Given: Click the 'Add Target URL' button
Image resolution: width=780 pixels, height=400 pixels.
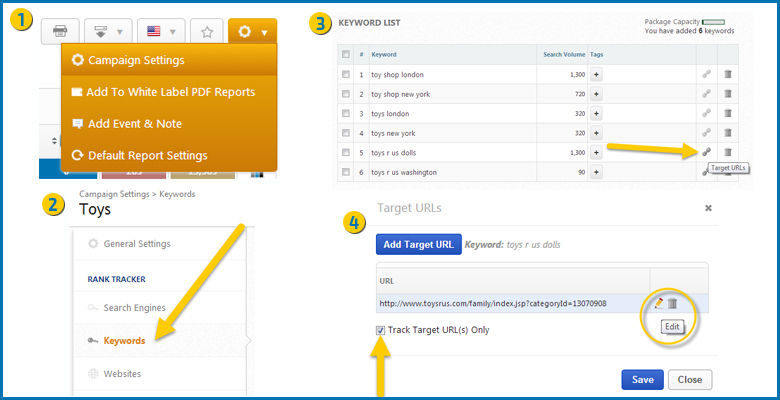Looking at the screenshot, I should tap(418, 244).
